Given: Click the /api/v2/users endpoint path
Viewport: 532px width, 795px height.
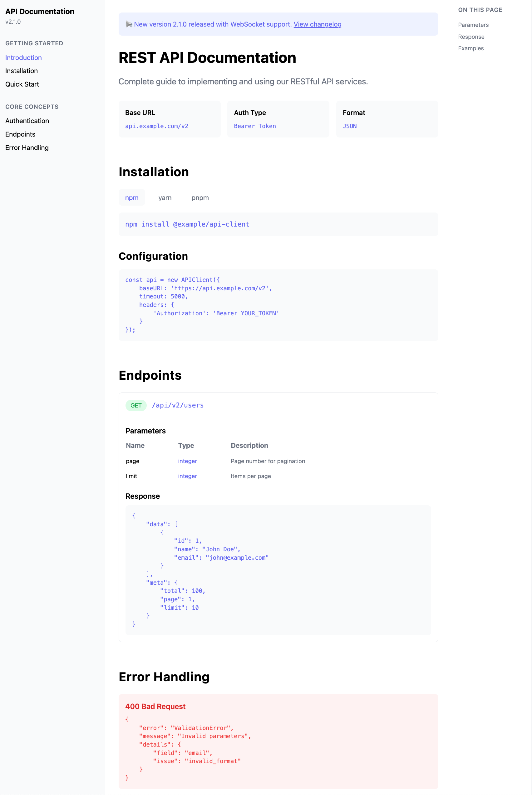Looking at the screenshot, I should click(178, 405).
